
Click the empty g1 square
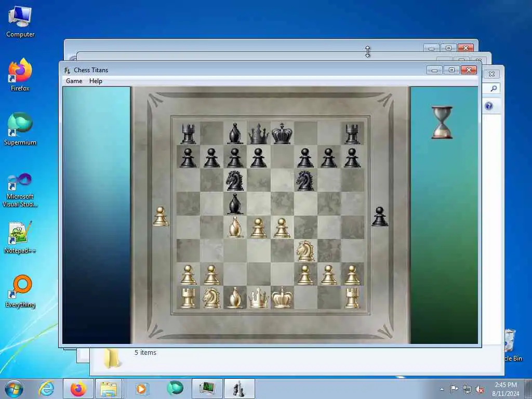click(328, 298)
